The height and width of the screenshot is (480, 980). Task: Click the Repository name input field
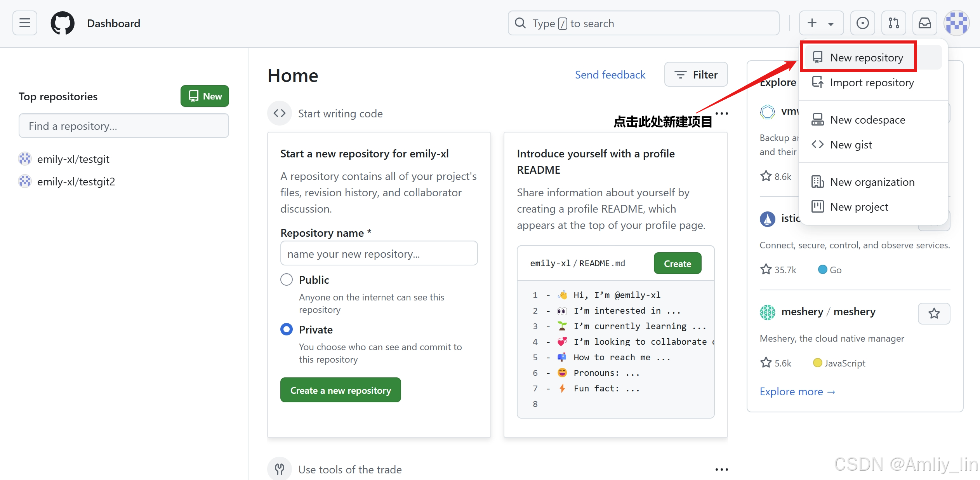coord(379,254)
